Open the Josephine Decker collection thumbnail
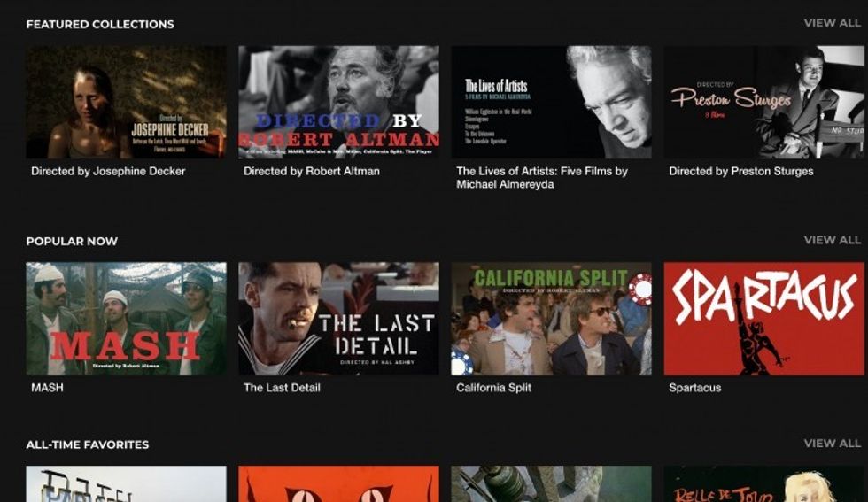This screenshot has height=502, width=868. click(126, 103)
